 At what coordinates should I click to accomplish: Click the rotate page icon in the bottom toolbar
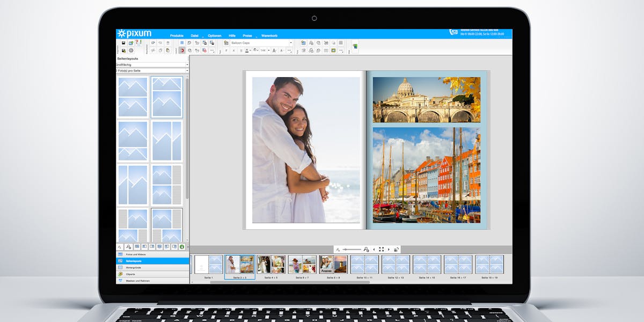(396, 249)
